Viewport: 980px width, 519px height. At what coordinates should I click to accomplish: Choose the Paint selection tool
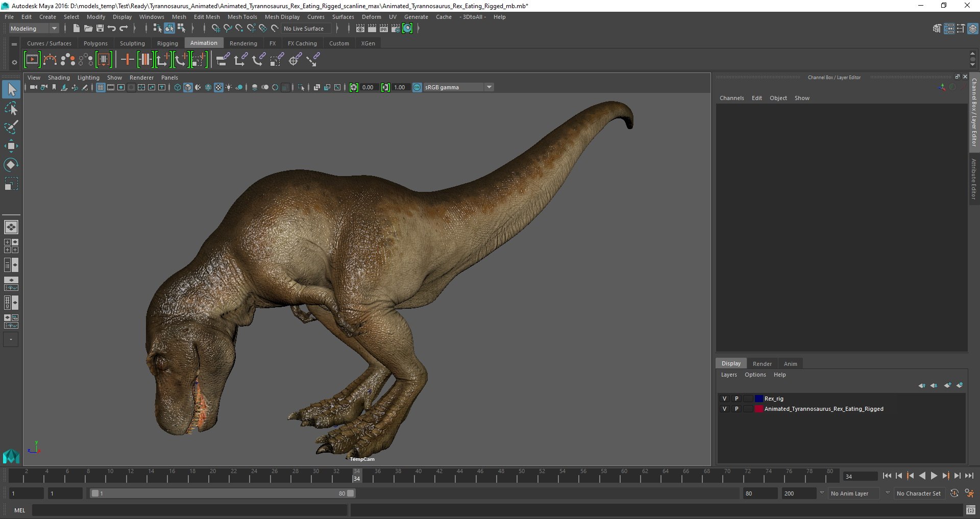(x=11, y=127)
